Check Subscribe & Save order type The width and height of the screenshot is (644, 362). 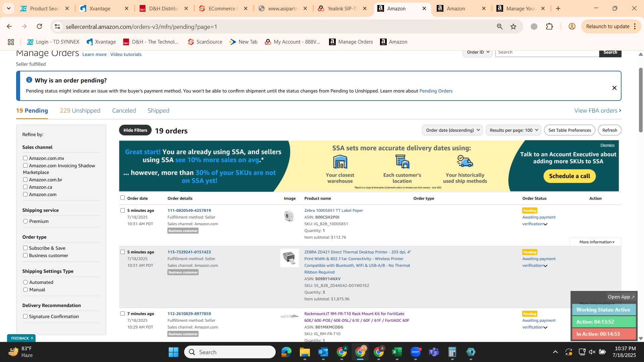pyautogui.click(x=25, y=248)
